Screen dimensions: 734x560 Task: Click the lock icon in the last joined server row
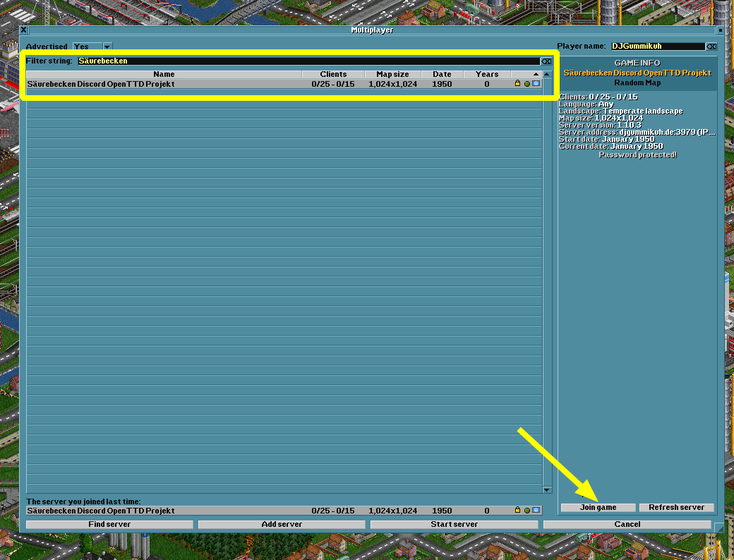tap(517, 510)
